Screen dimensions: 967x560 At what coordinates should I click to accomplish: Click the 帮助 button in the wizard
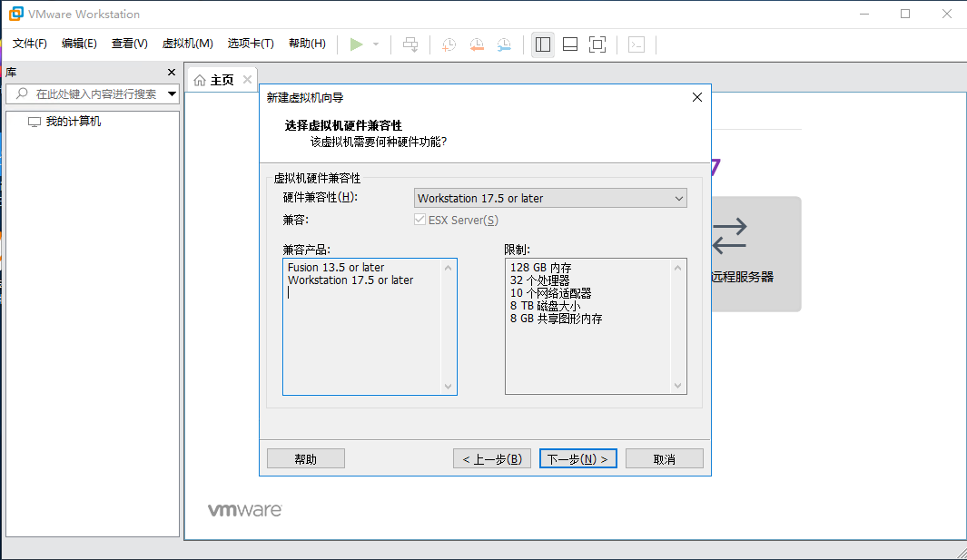(x=306, y=458)
